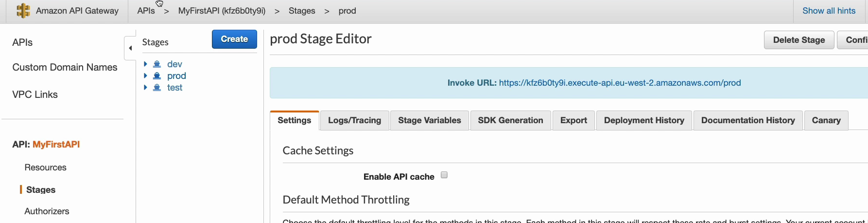Click the prod breadcrumb
868x223 pixels.
347,11
